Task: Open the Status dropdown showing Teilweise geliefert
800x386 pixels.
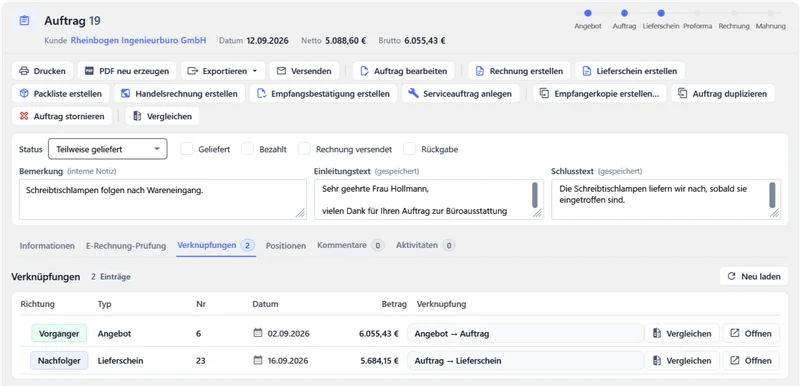Action: point(108,149)
